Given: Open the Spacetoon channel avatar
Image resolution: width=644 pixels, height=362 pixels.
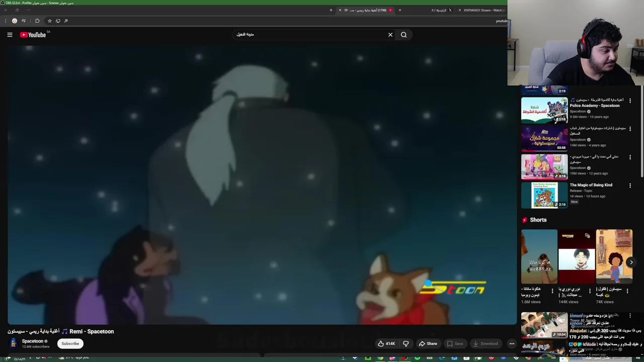Looking at the screenshot, I should [x=13, y=343].
